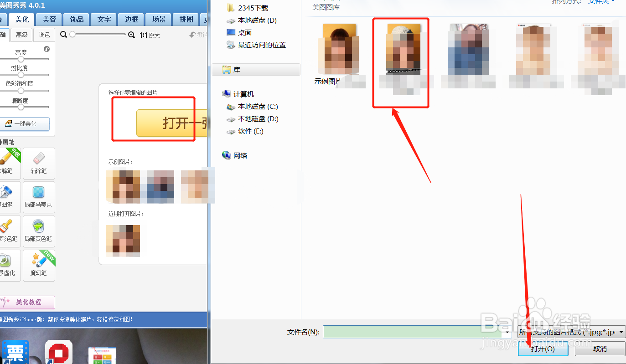The width and height of the screenshot is (626, 364).
Task: Switch to the 场景 tab
Action: point(159,19)
